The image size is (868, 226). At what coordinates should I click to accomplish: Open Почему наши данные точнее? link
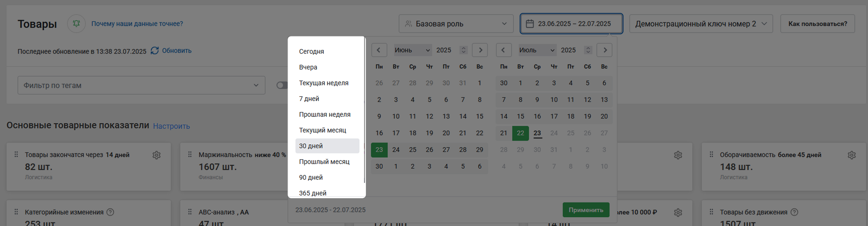pyautogui.click(x=137, y=24)
